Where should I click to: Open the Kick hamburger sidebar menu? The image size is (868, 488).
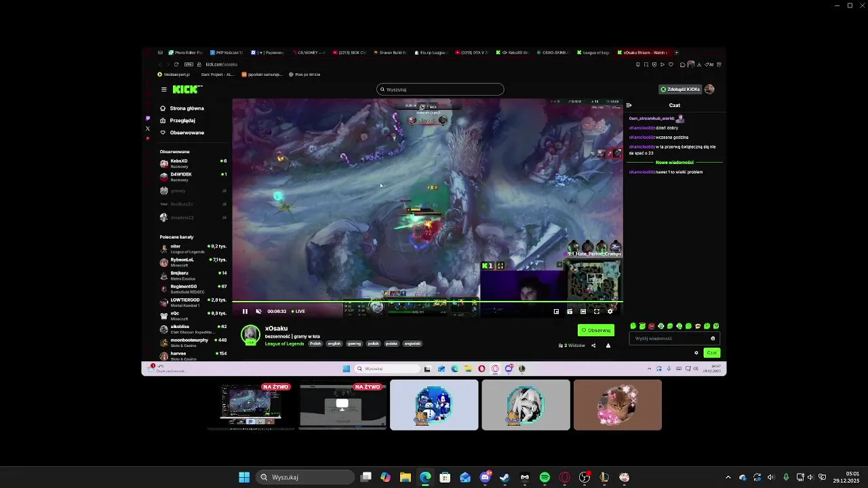point(163,89)
